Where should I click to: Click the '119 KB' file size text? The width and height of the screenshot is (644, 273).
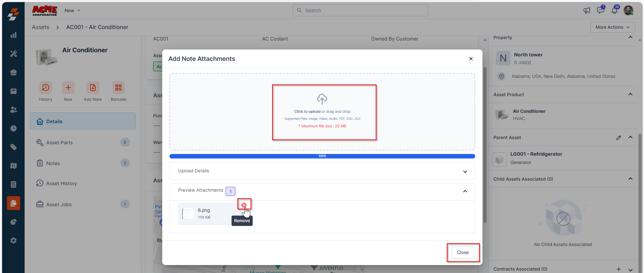pos(204,217)
